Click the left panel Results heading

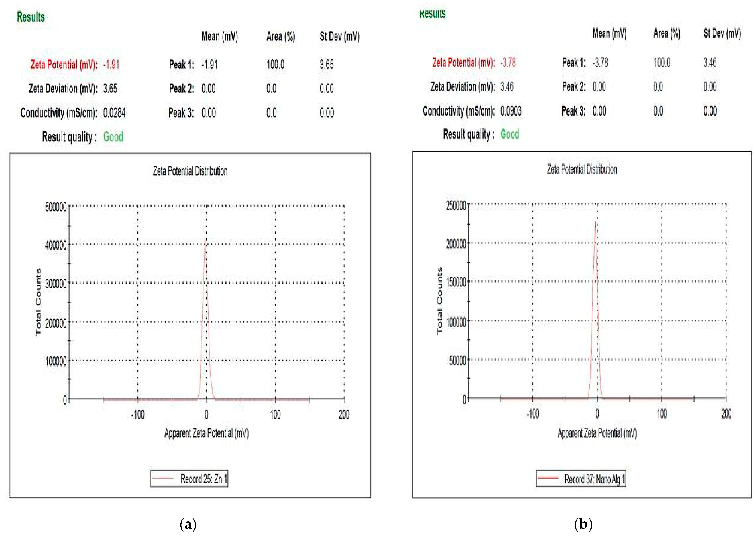click(x=31, y=17)
